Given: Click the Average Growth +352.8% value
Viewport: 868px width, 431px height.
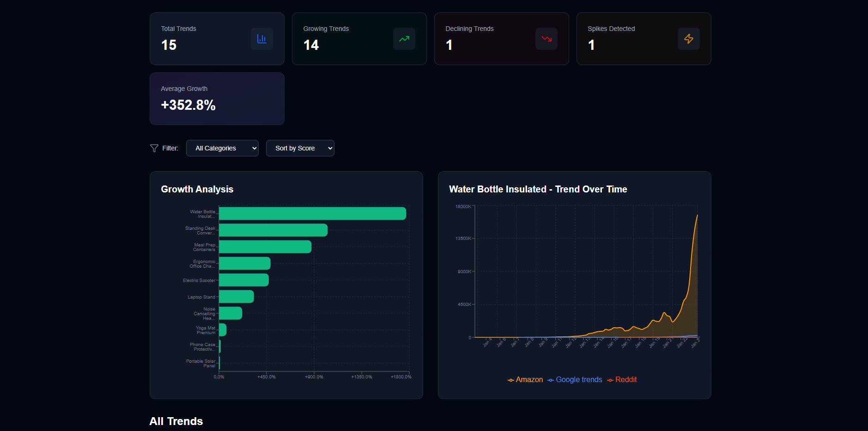Looking at the screenshot, I should click(188, 105).
